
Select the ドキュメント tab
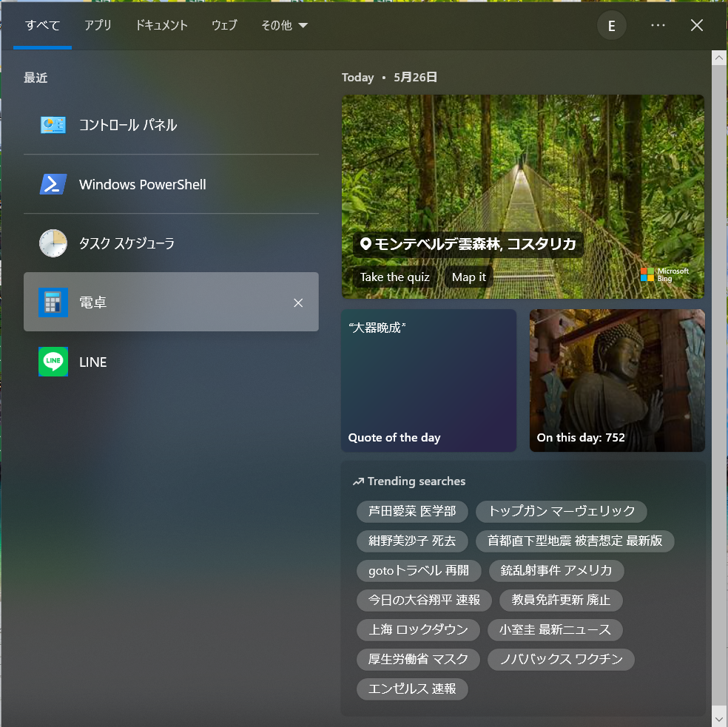point(161,25)
